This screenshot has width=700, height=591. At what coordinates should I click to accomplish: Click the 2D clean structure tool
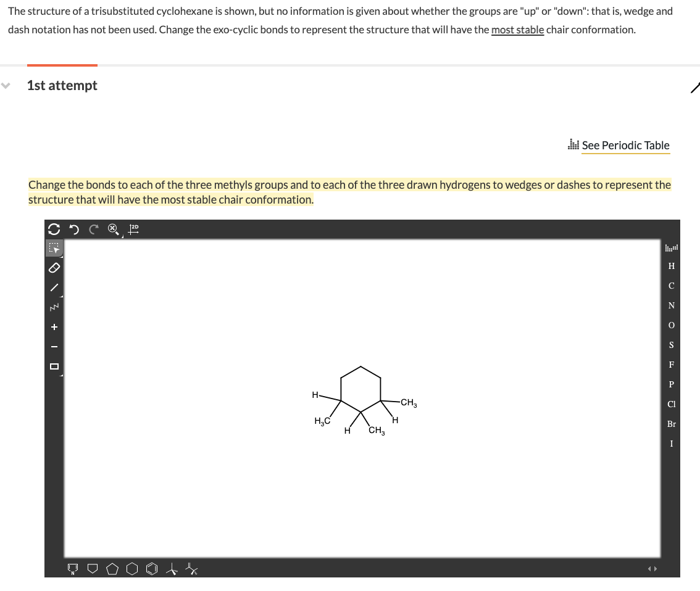133,229
